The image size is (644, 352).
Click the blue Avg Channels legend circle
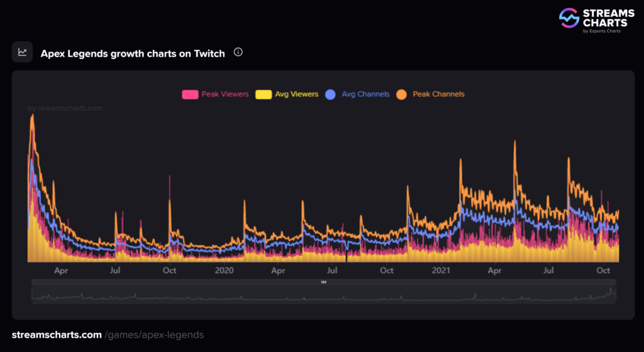331,94
